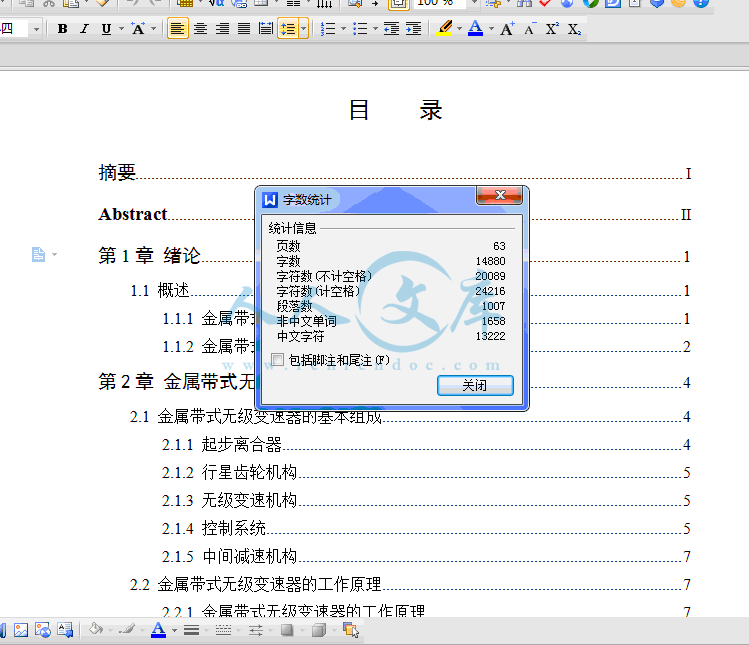The height and width of the screenshot is (645, 749).
Task: Toggle bold formatting
Action: point(62,29)
